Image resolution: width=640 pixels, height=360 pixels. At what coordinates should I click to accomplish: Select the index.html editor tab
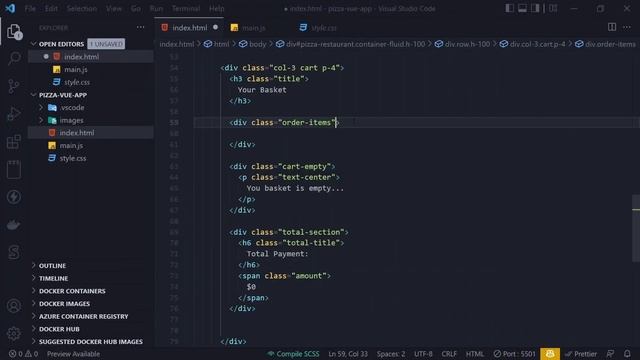[x=190, y=27]
